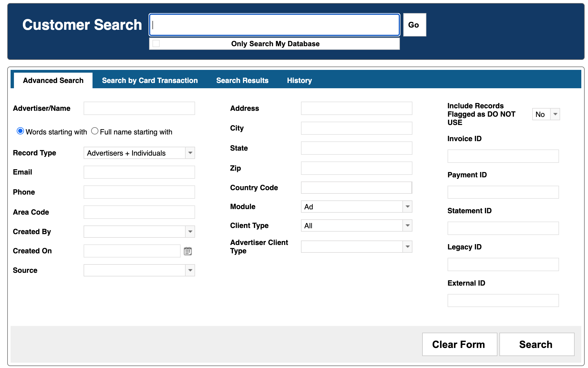Open Advertiser Client Type dropdown
Image resolution: width=588 pixels, height=368 pixels.
(x=407, y=247)
